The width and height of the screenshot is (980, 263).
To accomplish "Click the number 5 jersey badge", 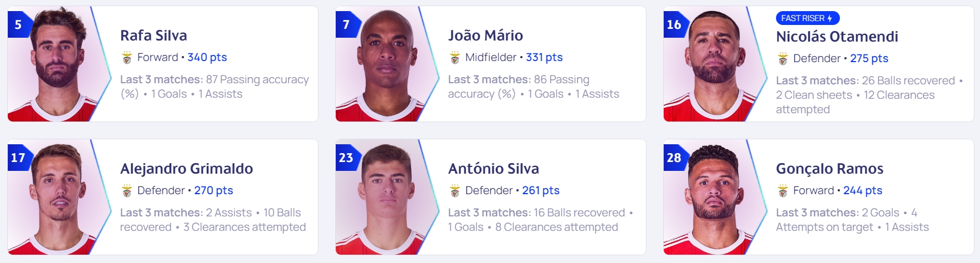I will [x=19, y=24].
